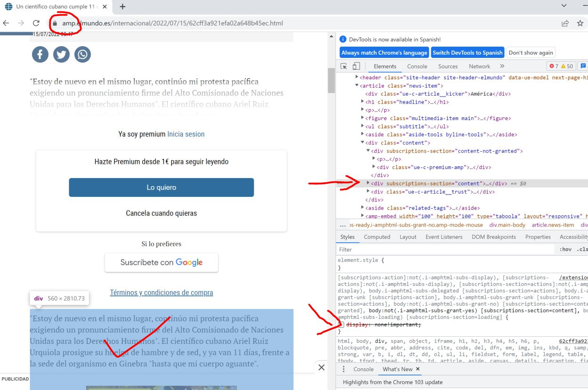Image resolution: width=588 pixels, height=390 pixels.
Task: Open Términos y condiciones de compra link
Action: coord(161,292)
